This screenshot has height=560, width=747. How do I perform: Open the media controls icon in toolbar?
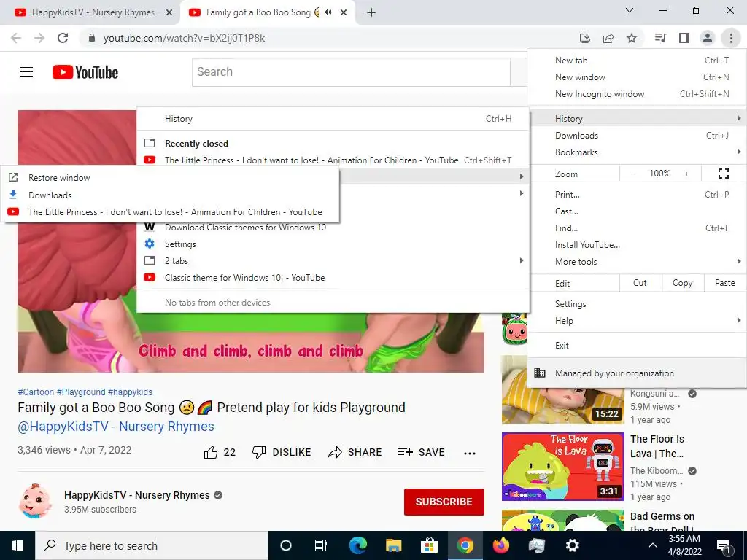pyautogui.click(x=660, y=38)
